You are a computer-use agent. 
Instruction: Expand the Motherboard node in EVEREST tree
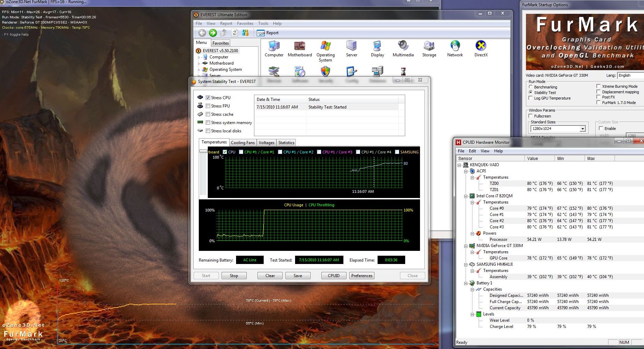(199, 64)
